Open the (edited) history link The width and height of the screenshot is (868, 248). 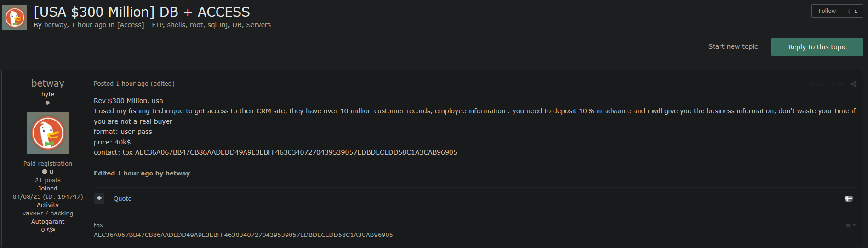click(x=162, y=84)
